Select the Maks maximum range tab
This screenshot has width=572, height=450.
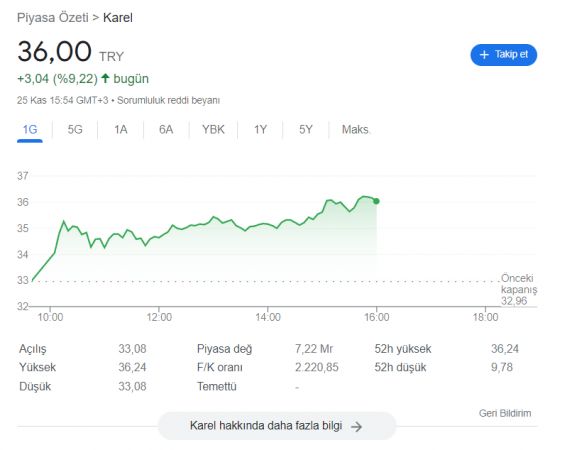355,129
